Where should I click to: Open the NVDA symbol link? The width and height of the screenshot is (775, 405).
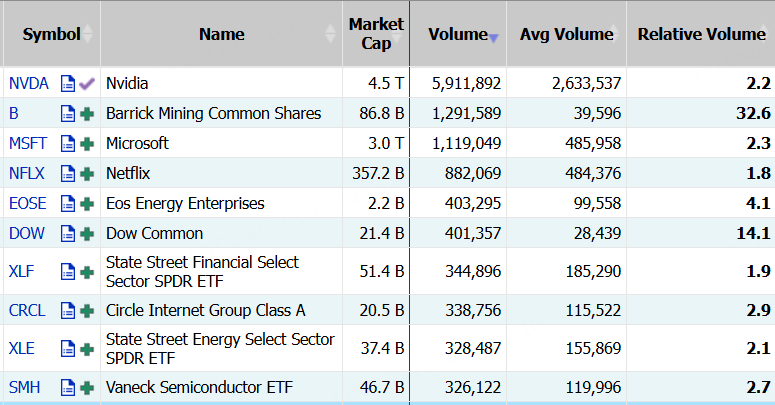coord(28,83)
